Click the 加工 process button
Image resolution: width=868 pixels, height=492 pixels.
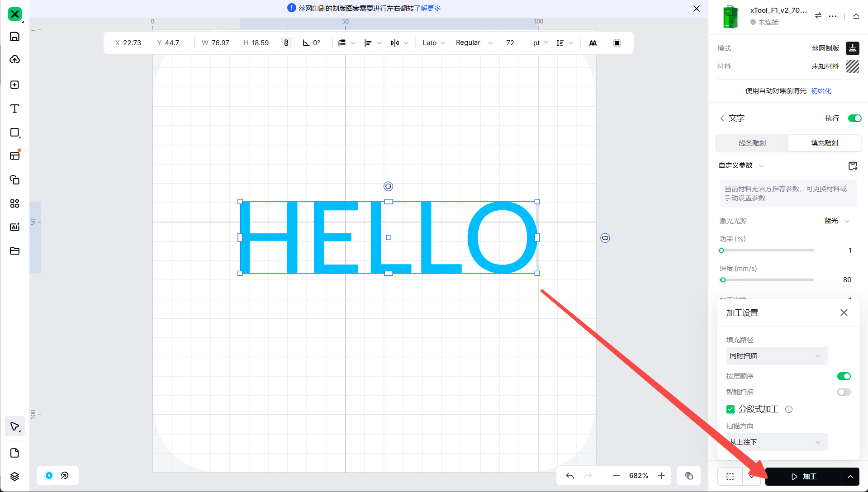pos(803,477)
